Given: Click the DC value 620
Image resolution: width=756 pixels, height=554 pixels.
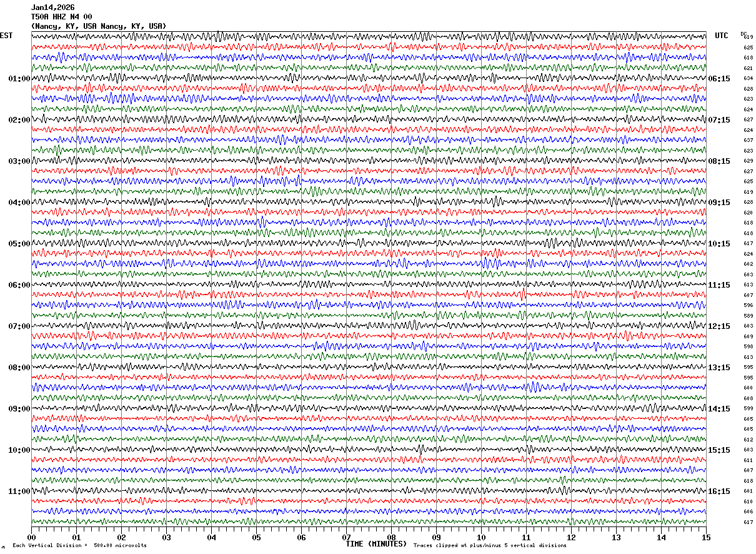Looking at the screenshot, I should [x=748, y=213].
